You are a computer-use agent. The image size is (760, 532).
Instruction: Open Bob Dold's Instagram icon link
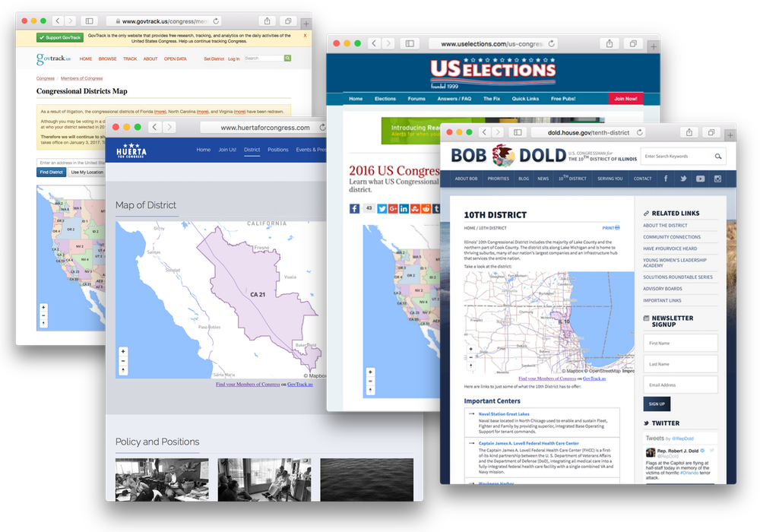[717, 179]
